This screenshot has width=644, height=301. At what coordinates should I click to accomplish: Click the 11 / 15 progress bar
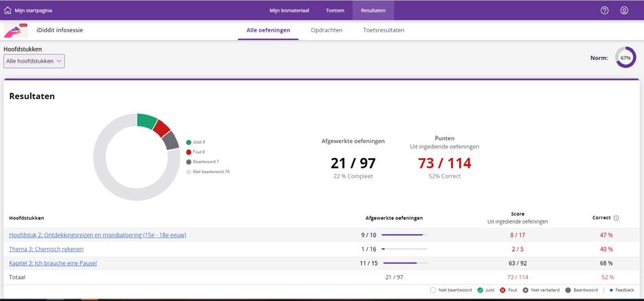pyautogui.click(x=406, y=263)
